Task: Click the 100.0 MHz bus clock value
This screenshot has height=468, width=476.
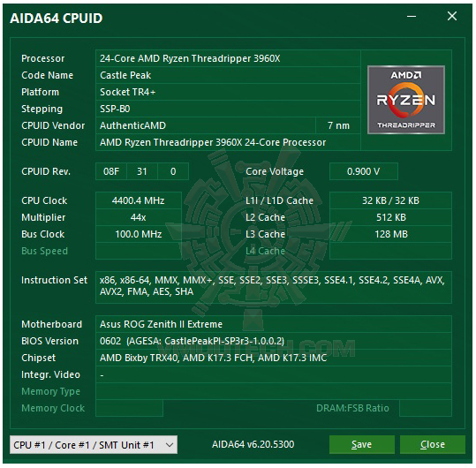Action: tap(139, 234)
